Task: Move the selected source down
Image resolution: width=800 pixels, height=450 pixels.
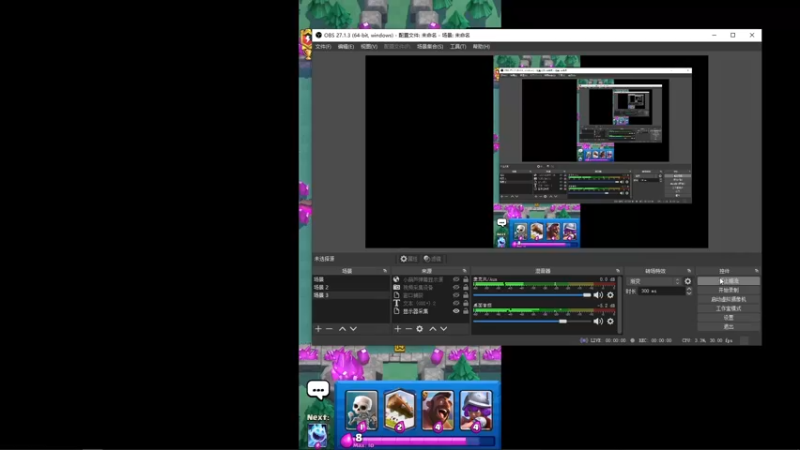Action: click(444, 329)
